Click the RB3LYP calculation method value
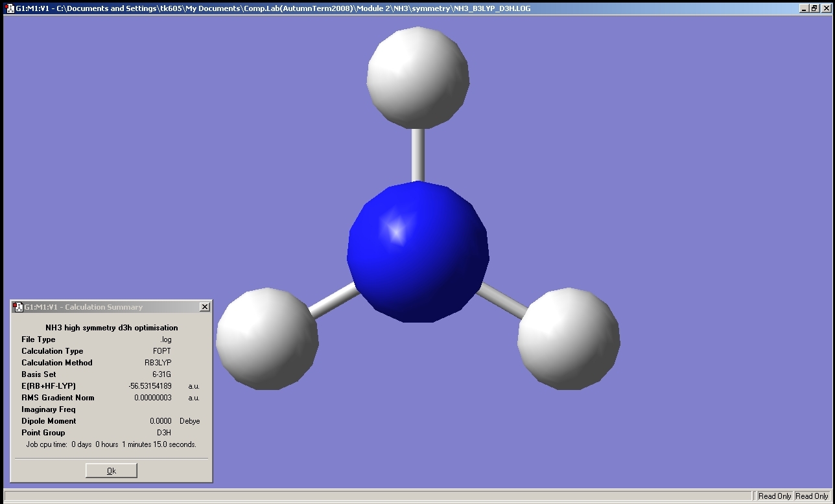The width and height of the screenshot is (835, 504). pos(158,363)
